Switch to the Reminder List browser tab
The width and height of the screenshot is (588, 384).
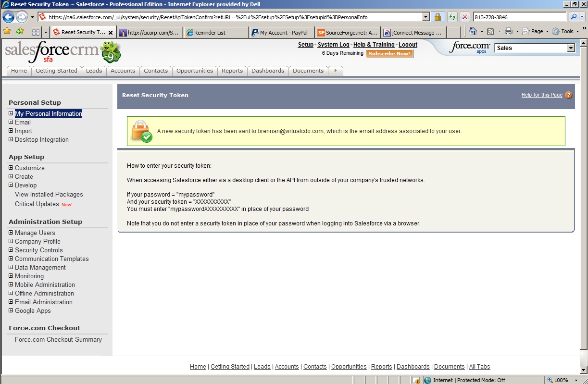tap(216, 33)
